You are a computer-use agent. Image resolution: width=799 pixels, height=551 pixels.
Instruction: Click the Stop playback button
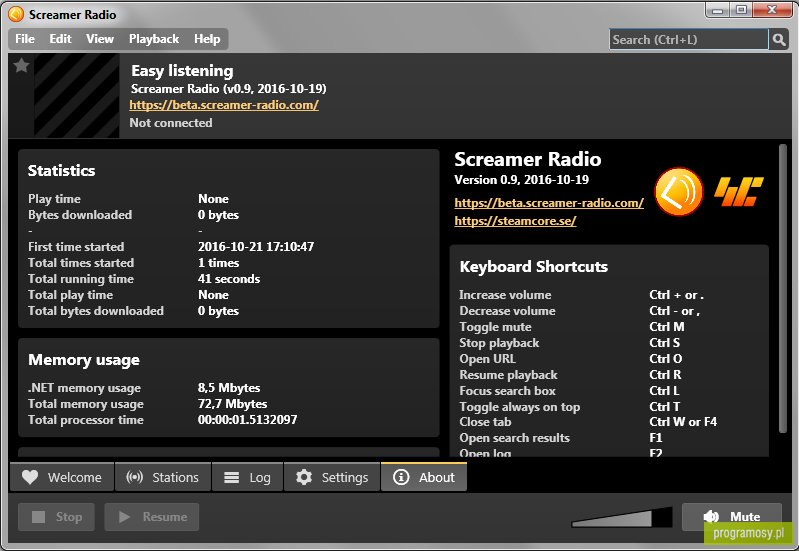57,517
